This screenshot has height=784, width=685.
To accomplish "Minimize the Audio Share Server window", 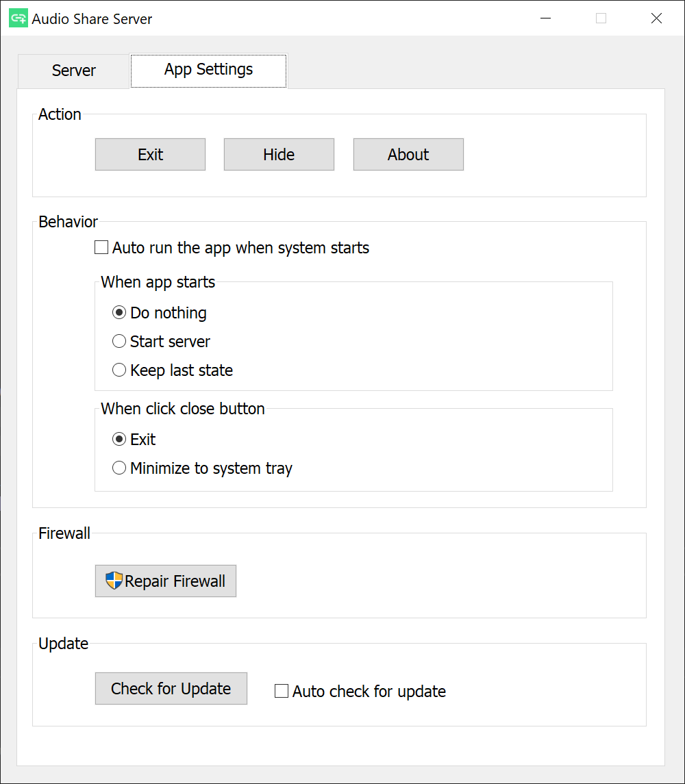I will point(546,18).
